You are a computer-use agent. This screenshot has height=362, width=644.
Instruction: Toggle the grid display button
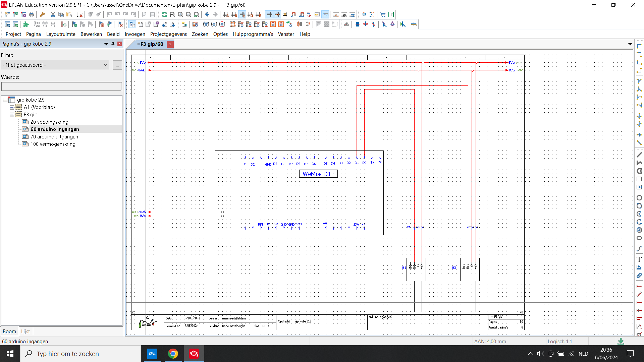[x=269, y=14]
